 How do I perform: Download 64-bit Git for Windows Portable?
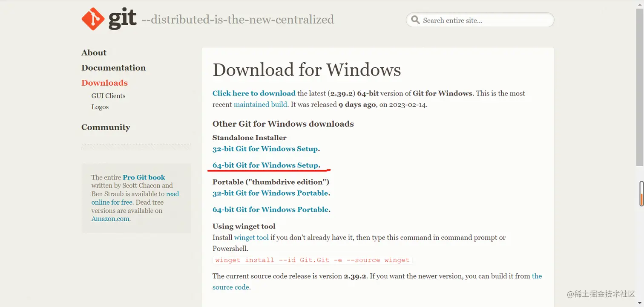point(270,209)
